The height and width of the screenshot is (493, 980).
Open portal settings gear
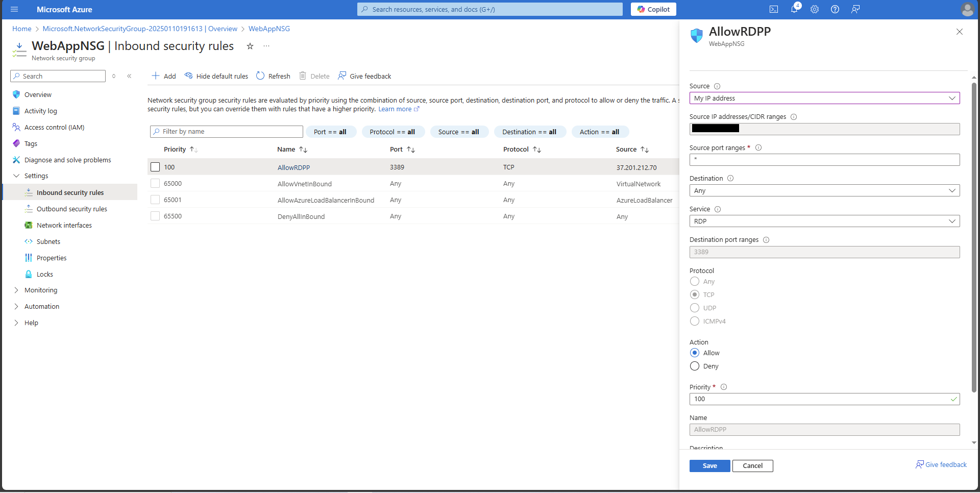pyautogui.click(x=815, y=9)
